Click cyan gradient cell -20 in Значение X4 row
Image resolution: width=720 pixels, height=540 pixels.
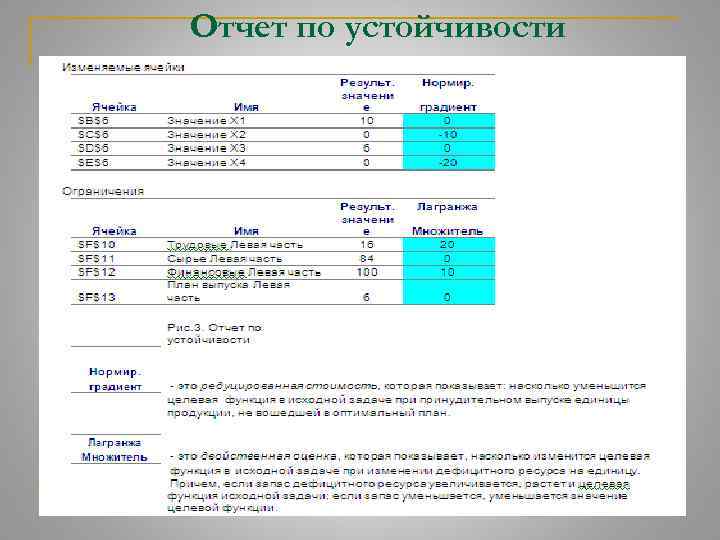(x=449, y=163)
